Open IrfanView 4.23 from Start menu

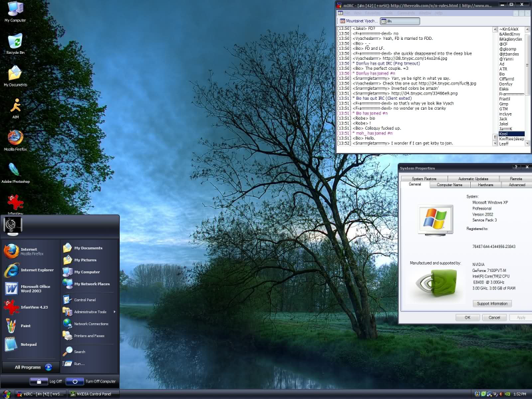tap(30, 307)
